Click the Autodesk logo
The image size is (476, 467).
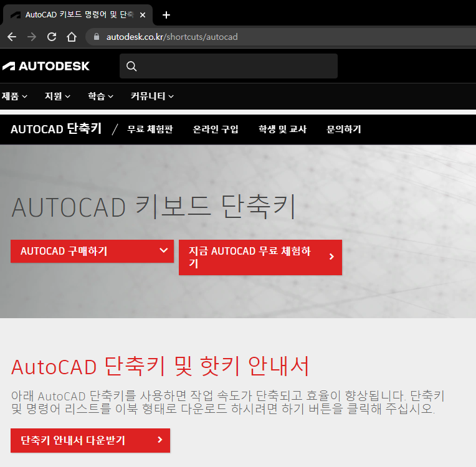pyautogui.click(x=46, y=66)
